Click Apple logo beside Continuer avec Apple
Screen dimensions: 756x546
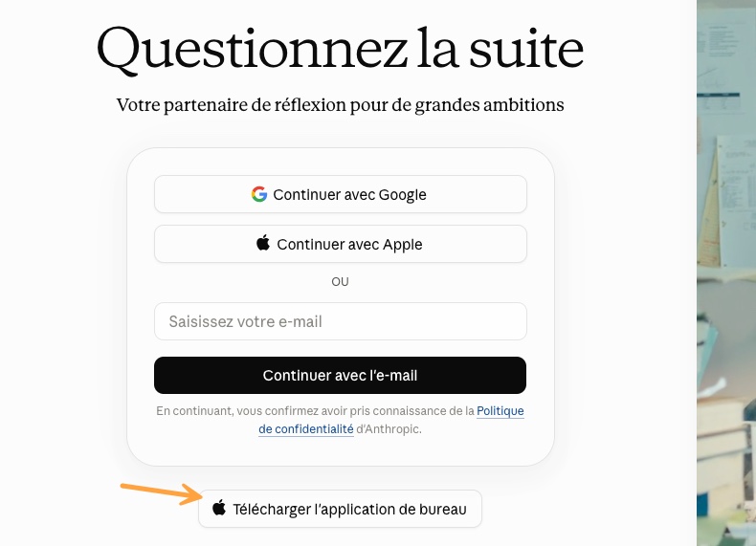point(263,243)
